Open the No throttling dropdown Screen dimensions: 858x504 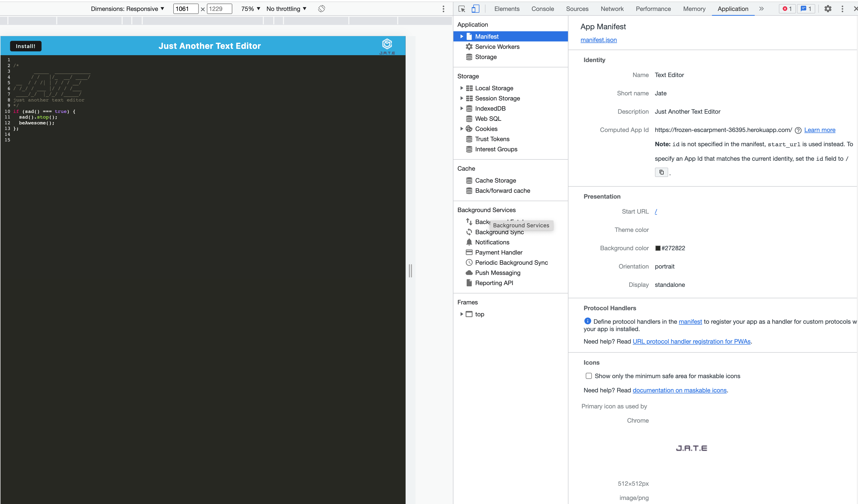pyautogui.click(x=286, y=9)
